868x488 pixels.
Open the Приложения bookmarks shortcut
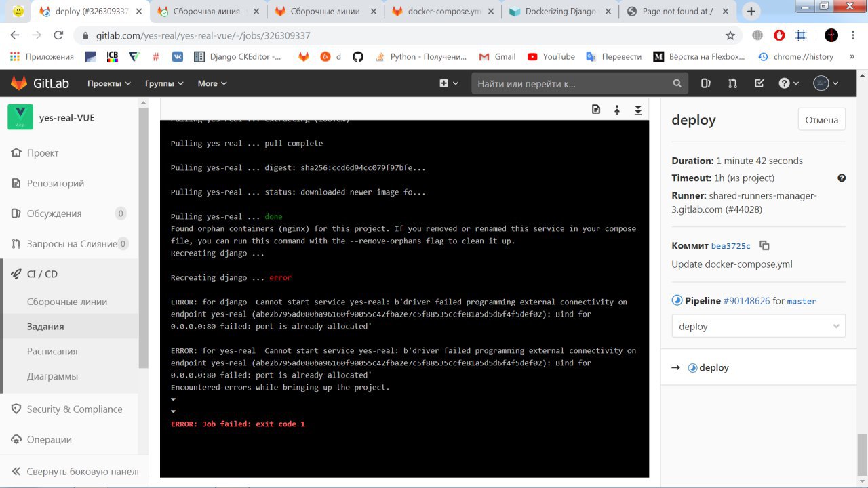pos(42,57)
